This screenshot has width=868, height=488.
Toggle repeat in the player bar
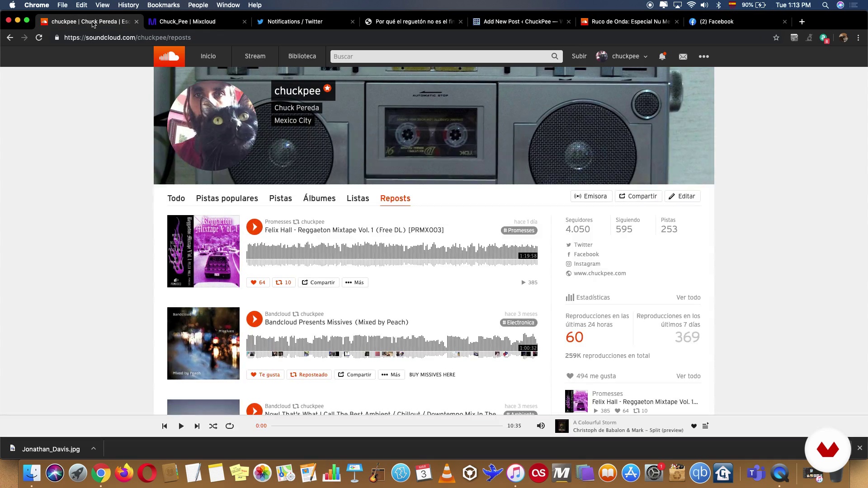coord(230,426)
